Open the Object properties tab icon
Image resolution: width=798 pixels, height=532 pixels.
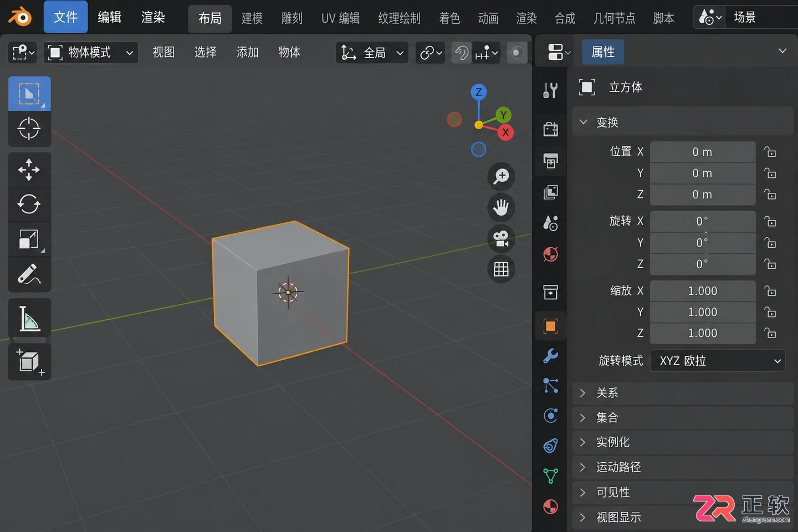point(550,326)
